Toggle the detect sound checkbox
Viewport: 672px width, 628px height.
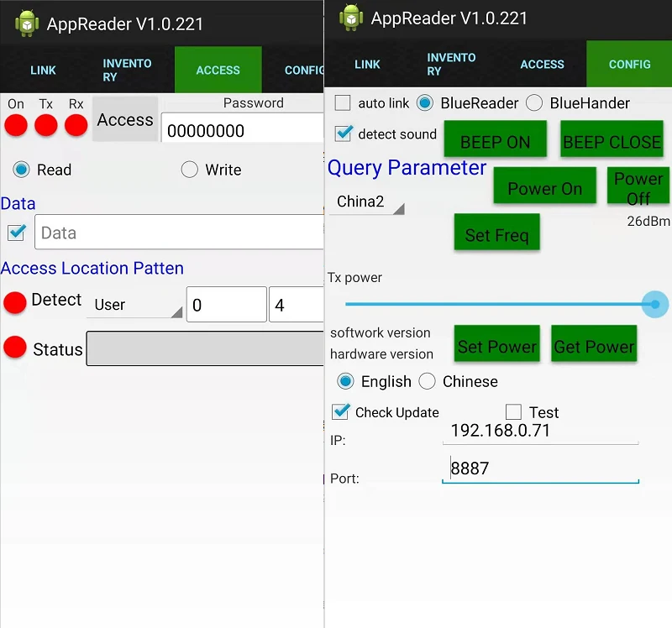pos(344,133)
